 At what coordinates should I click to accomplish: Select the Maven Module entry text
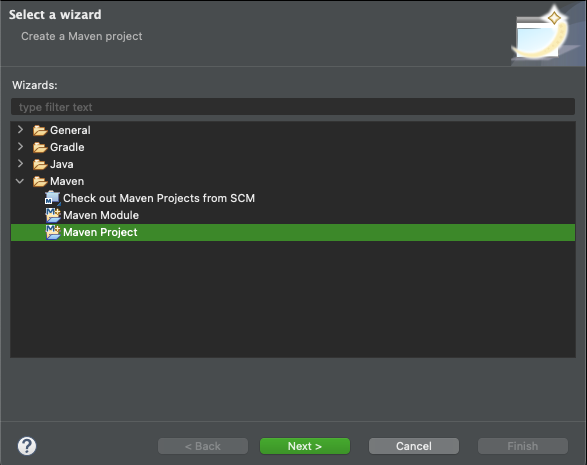(x=101, y=215)
